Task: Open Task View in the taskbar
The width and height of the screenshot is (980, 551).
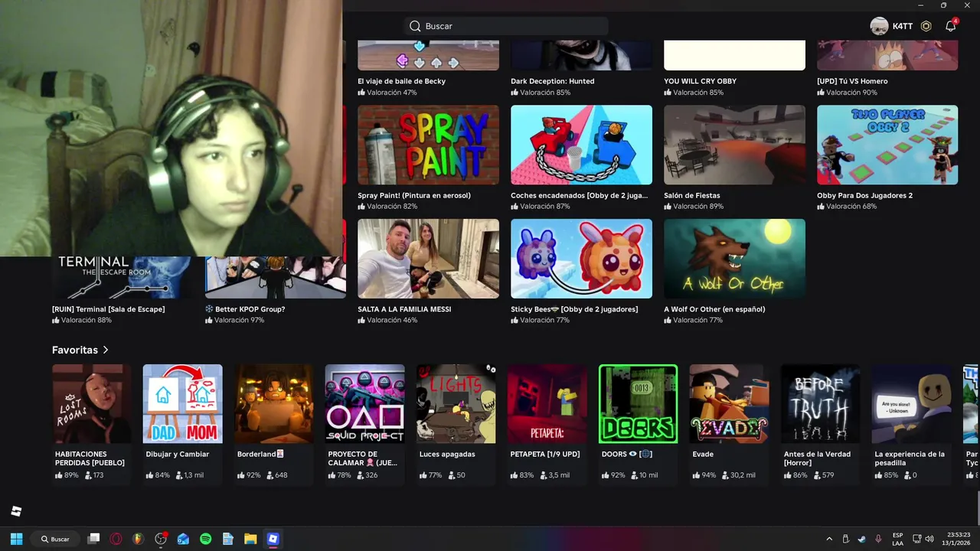Action: (x=93, y=539)
